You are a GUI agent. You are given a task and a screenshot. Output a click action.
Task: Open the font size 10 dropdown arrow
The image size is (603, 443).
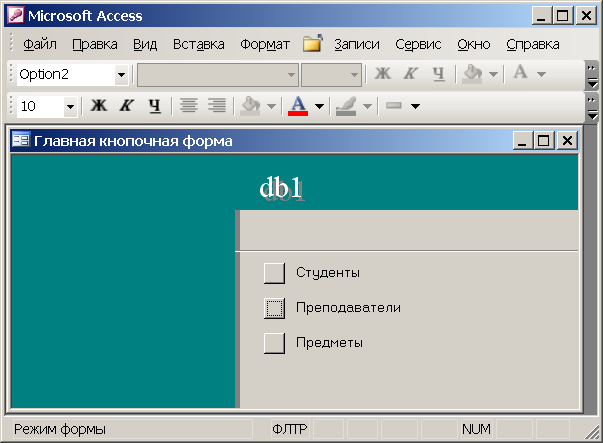70,106
